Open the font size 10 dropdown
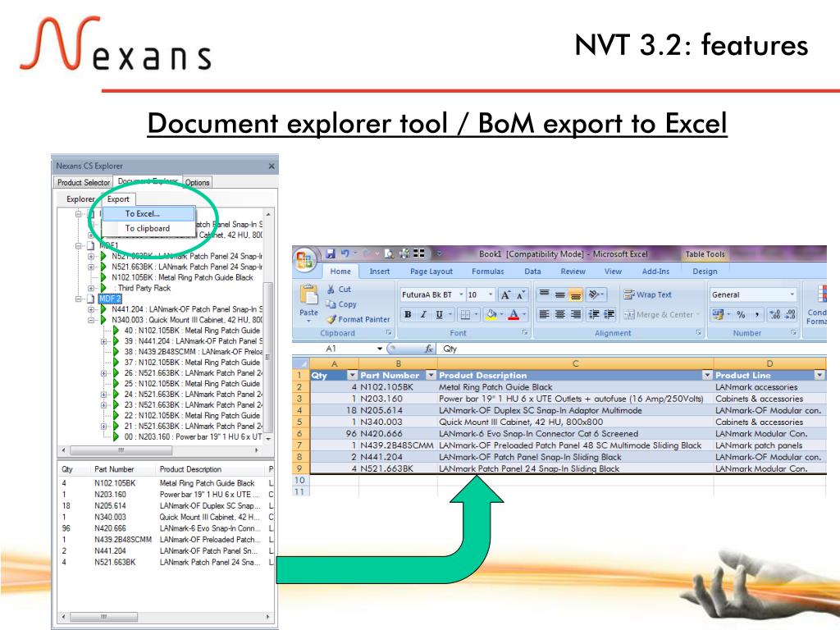The height and width of the screenshot is (630, 840). (x=491, y=294)
